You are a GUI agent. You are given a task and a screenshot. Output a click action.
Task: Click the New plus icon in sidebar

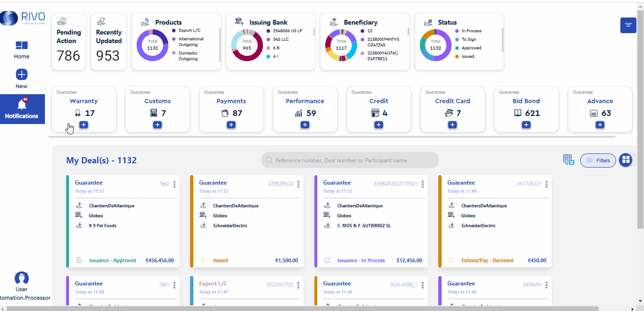tap(22, 74)
